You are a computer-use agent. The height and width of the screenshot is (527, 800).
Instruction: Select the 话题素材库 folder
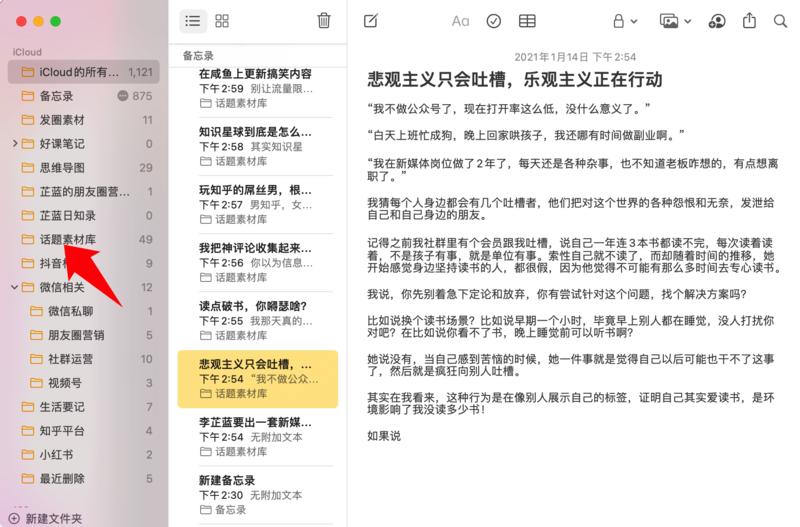click(84, 239)
